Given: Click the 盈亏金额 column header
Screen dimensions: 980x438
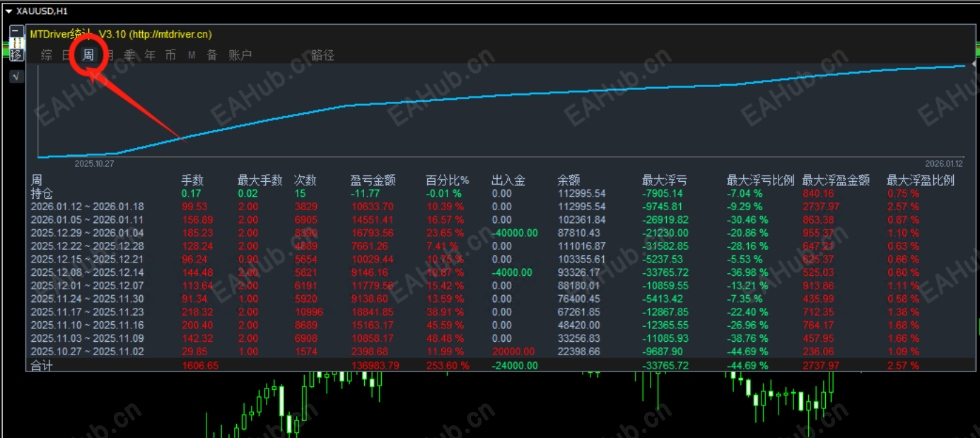Looking at the screenshot, I should 373,180.
